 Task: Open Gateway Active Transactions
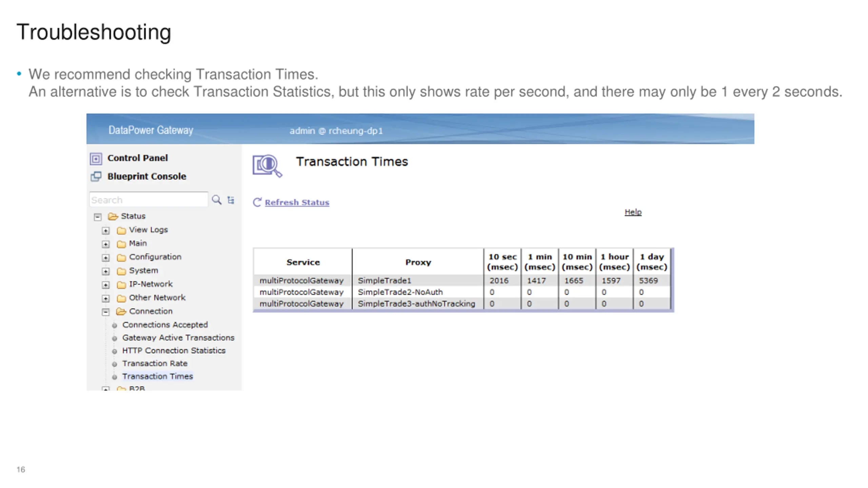178,338
